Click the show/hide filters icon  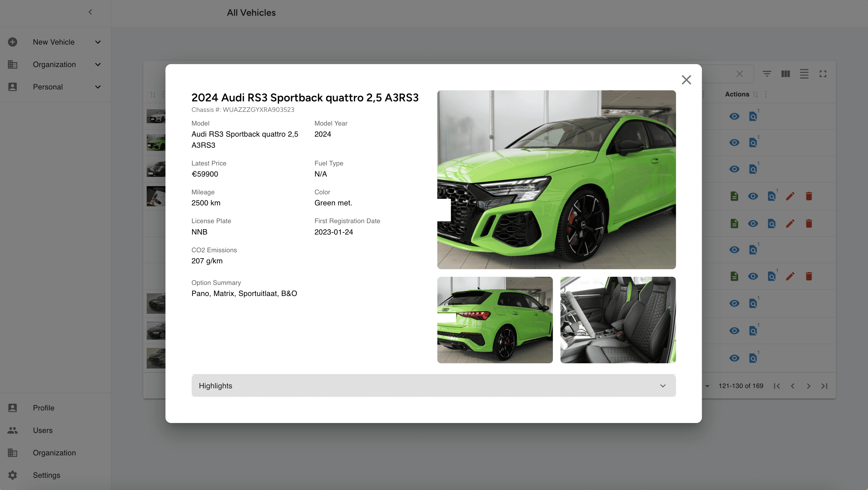click(767, 74)
